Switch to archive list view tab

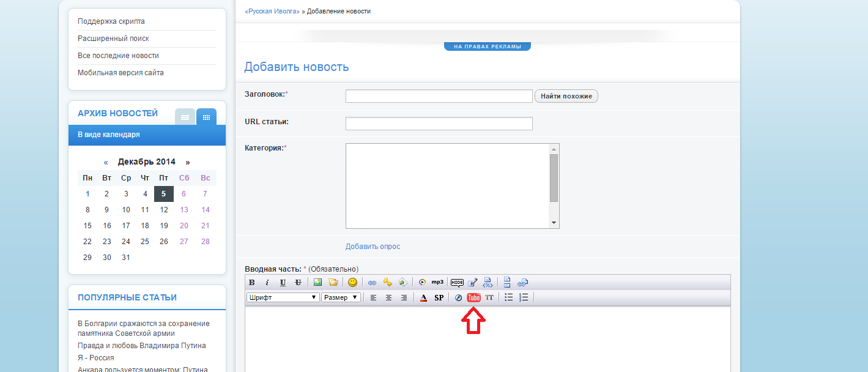click(185, 116)
